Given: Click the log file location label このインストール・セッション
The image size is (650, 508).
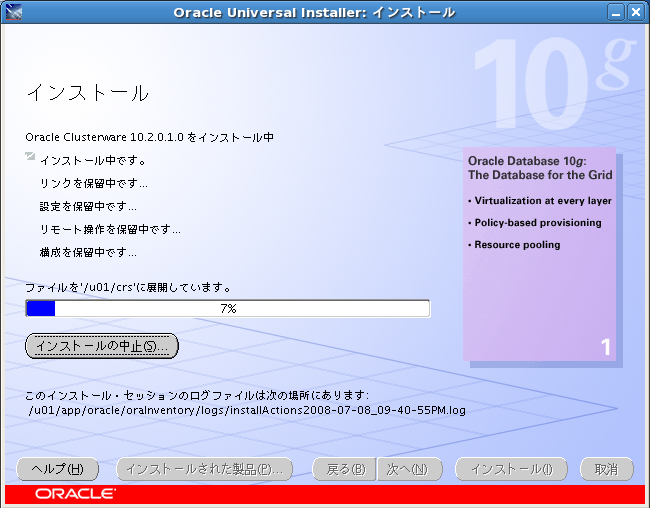Looking at the screenshot, I should [197, 395].
